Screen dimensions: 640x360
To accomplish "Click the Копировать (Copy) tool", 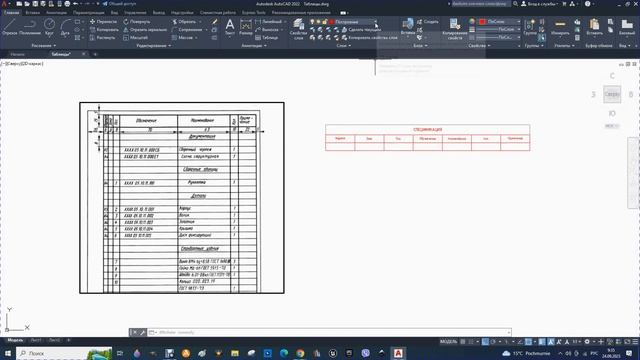I will (104, 29).
